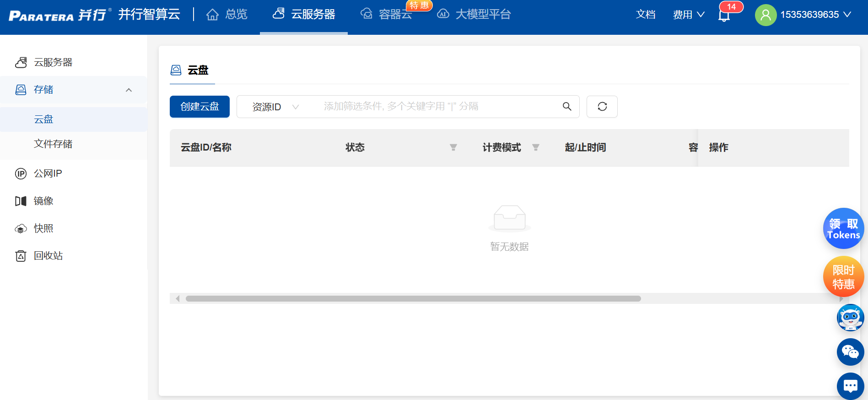
Task: Click the Paratera logo
Action: tap(59, 15)
